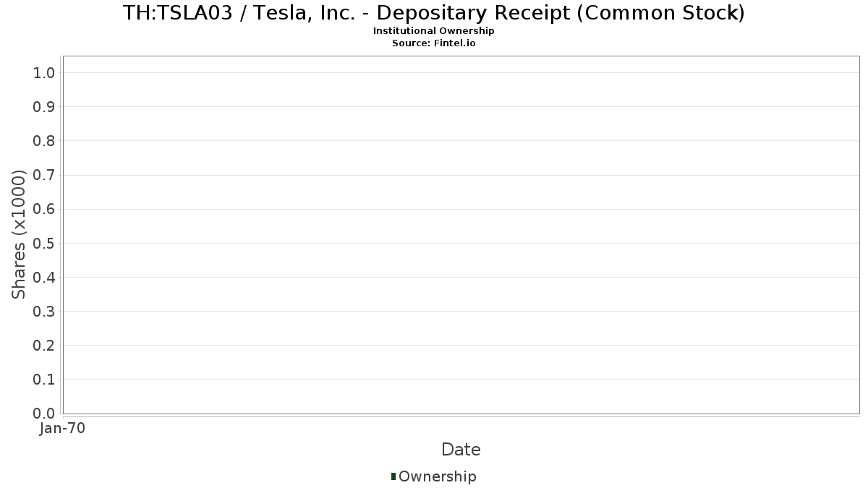This screenshot has height=488, width=868.
Task: Click the 0.2 y-axis tick label
Action: (x=44, y=346)
